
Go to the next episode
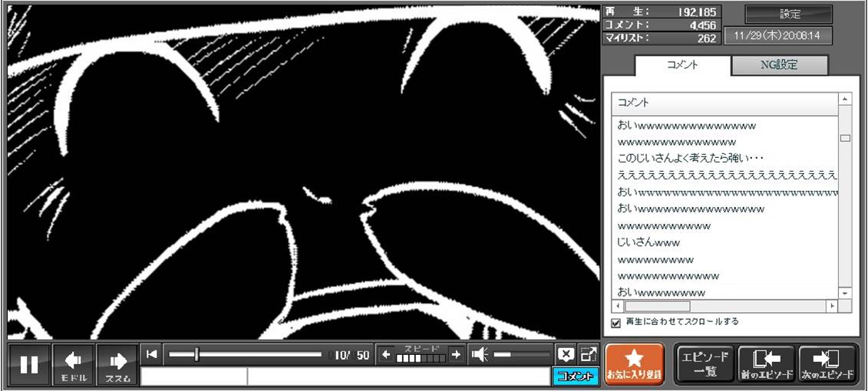(827, 364)
